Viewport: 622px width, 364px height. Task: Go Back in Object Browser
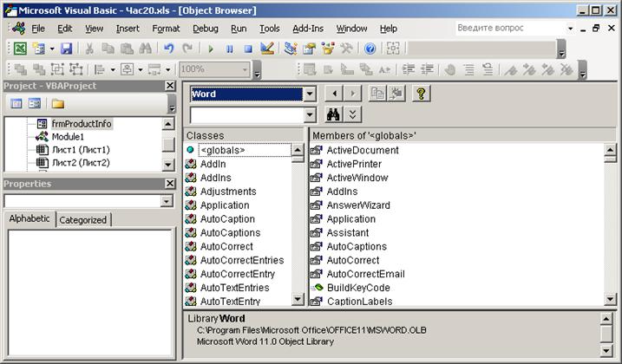(334, 94)
